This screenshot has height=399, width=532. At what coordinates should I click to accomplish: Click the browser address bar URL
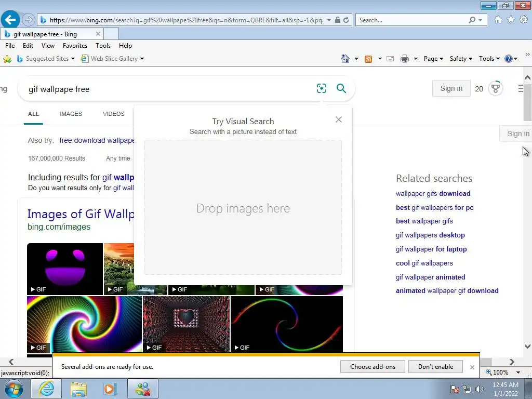point(187,20)
